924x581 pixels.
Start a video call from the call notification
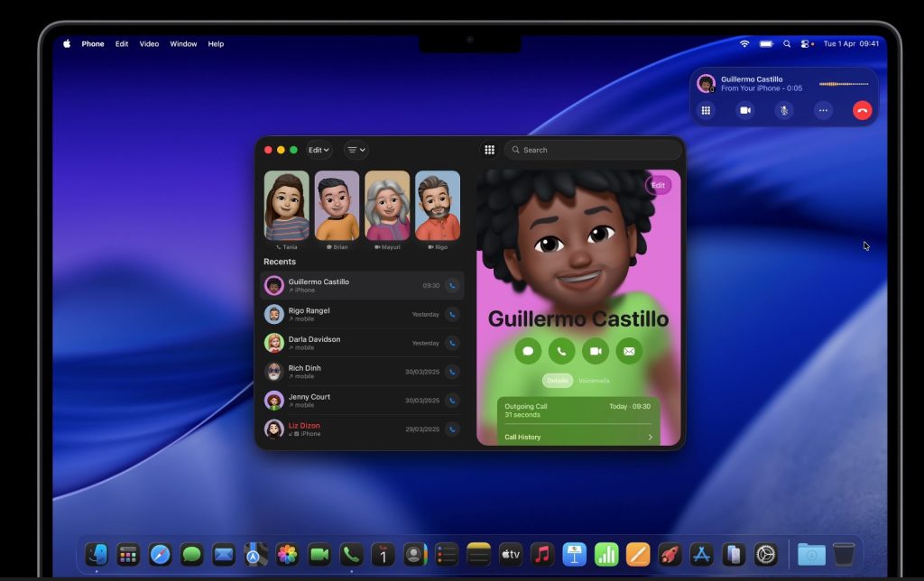744,110
